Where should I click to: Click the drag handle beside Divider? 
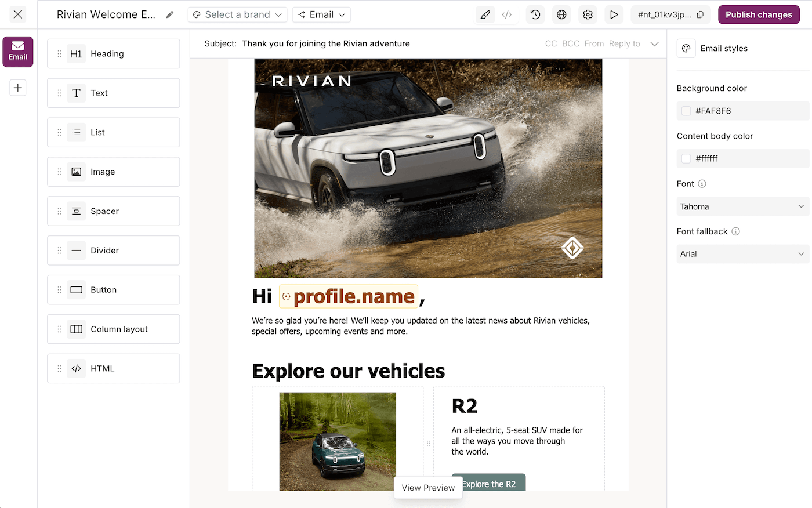[59, 251]
